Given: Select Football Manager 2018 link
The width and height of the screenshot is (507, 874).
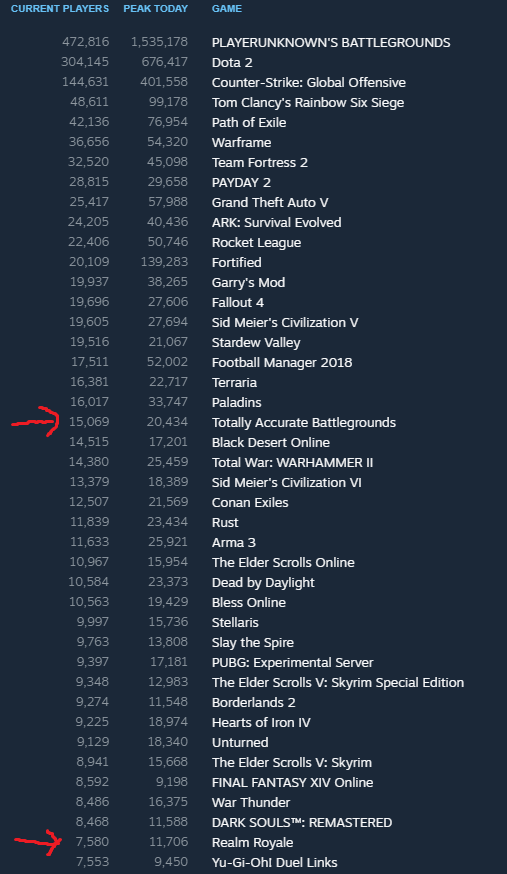Looking at the screenshot, I should (282, 363).
